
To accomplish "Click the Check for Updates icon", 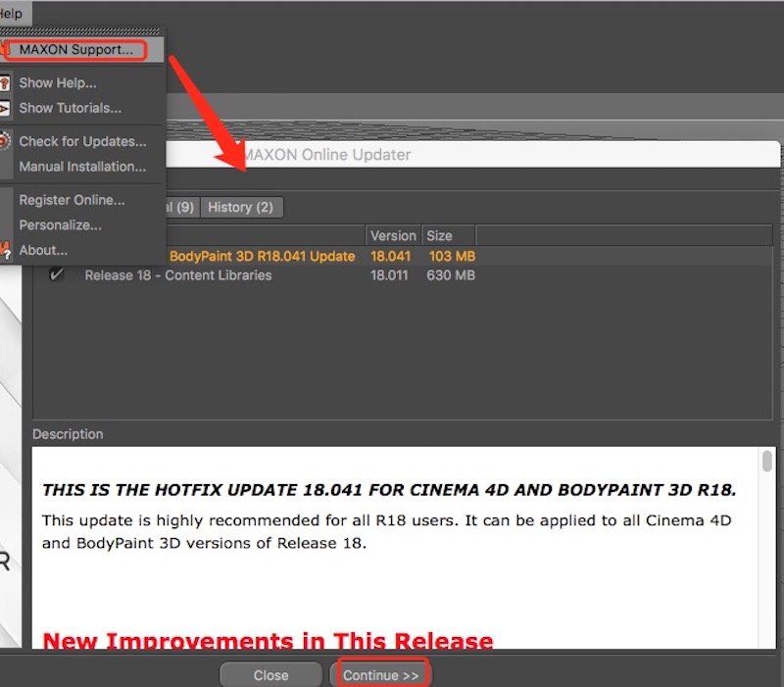I will tap(5, 141).
